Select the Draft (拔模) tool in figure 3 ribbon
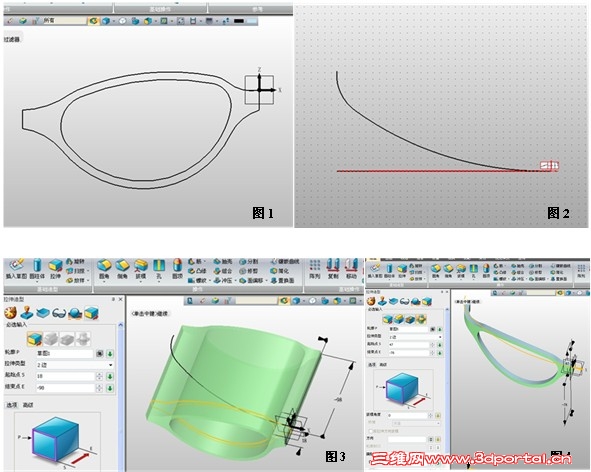This screenshot has width=591, height=472. tap(141, 269)
